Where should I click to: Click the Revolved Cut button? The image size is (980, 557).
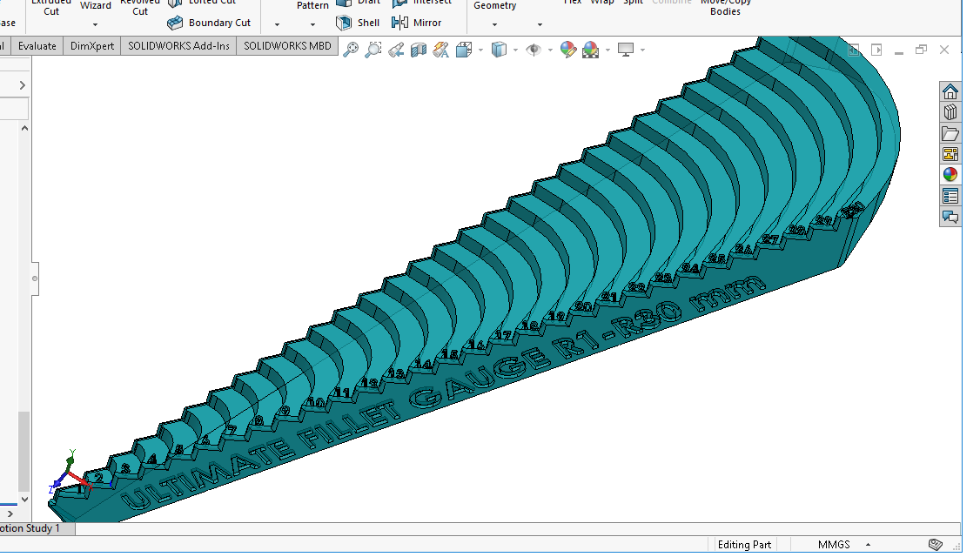[140, 8]
